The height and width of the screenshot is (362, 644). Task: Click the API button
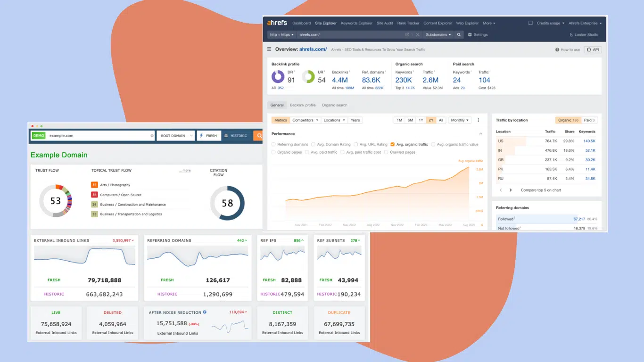pyautogui.click(x=593, y=49)
